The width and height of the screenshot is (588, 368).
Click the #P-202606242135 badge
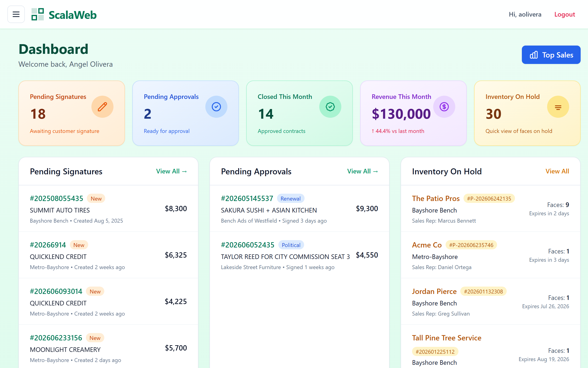489,198
